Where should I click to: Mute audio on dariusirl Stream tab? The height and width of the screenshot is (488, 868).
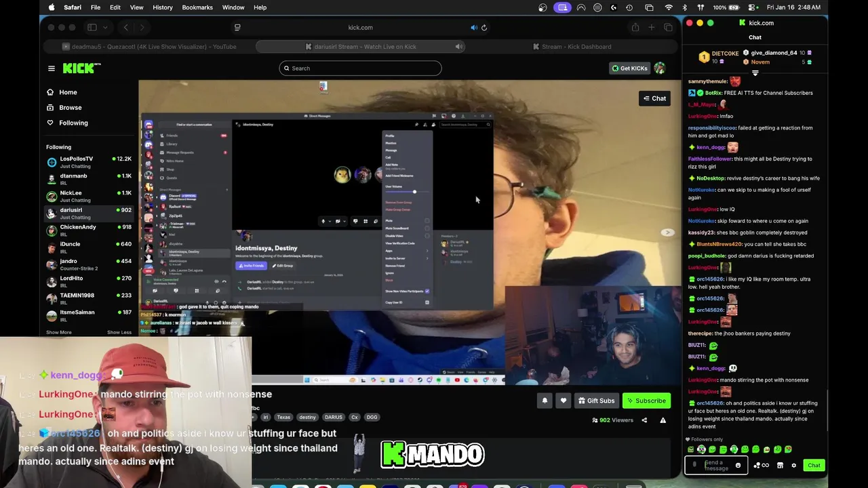pos(458,47)
